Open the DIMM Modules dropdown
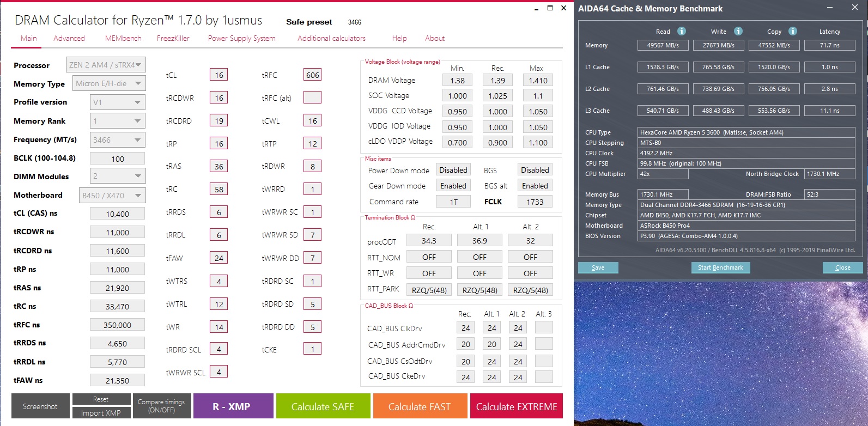The image size is (868, 426). coord(117,176)
